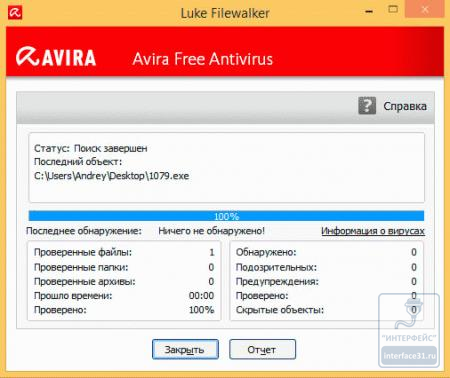Click the Последний объект: label
Screen dimensions: 450x378
[78, 162]
